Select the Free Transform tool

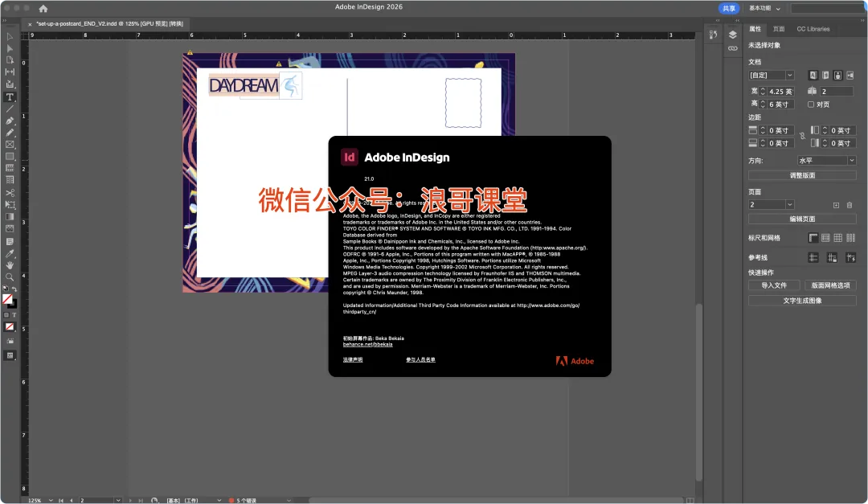pyautogui.click(x=10, y=205)
